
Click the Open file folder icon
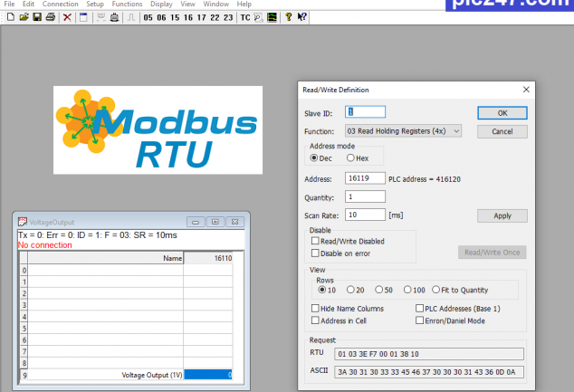pos(24,17)
